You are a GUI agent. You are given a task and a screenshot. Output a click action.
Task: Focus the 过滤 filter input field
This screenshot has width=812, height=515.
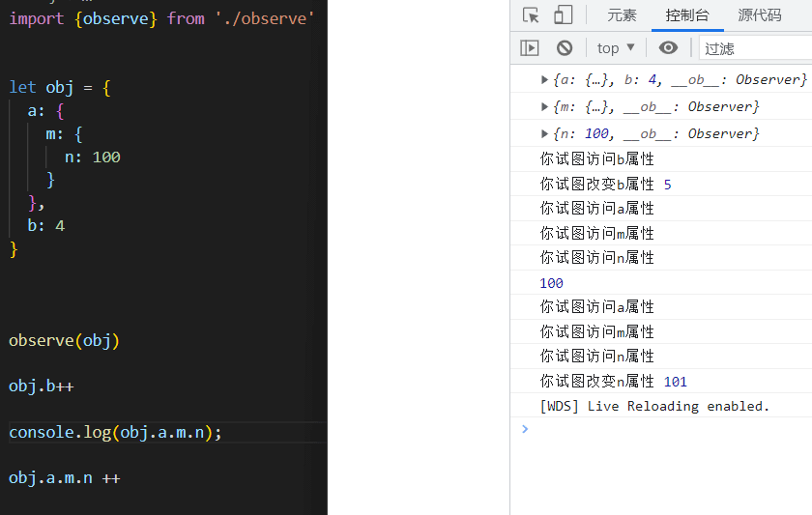[756, 48]
